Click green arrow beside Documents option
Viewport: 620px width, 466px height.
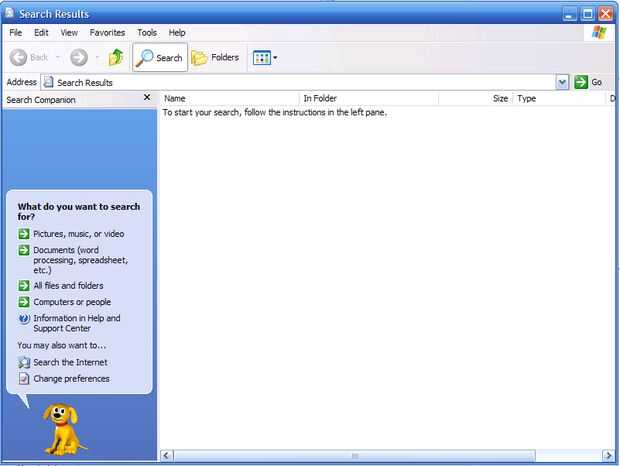tap(24, 250)
